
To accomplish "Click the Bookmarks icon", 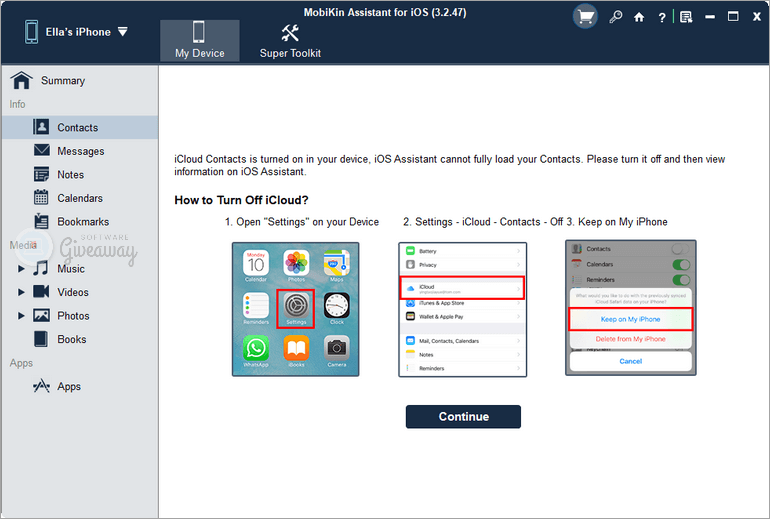I will click(42, 221).
